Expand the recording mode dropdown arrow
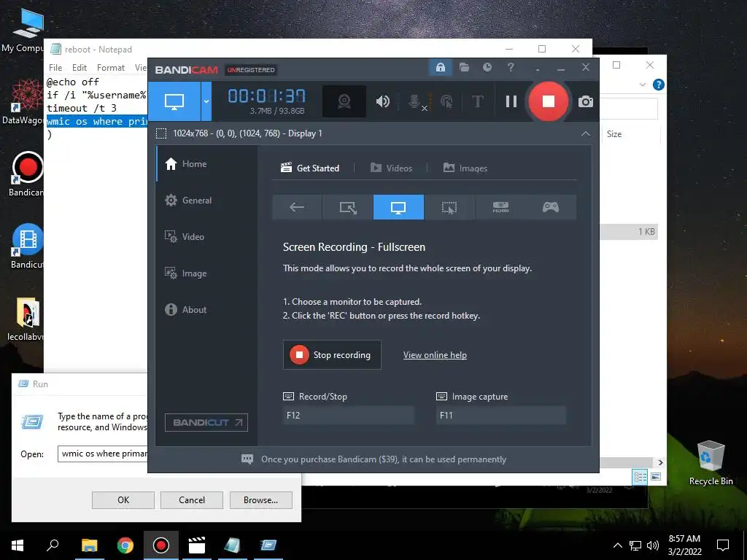The width and height of the screenshot is (747, 560). [206, 101]
